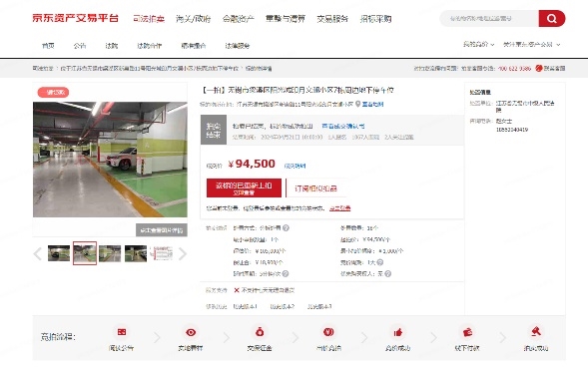This screenshot has width=588, height=367.
Task: Click the gray 拍卖结束 status block
Action: (214, 130)
